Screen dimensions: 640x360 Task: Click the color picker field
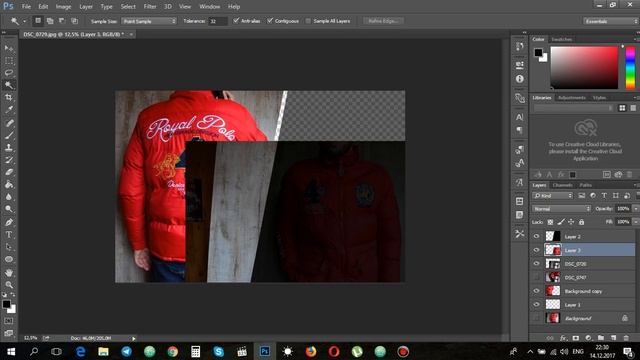coord(584,67)
